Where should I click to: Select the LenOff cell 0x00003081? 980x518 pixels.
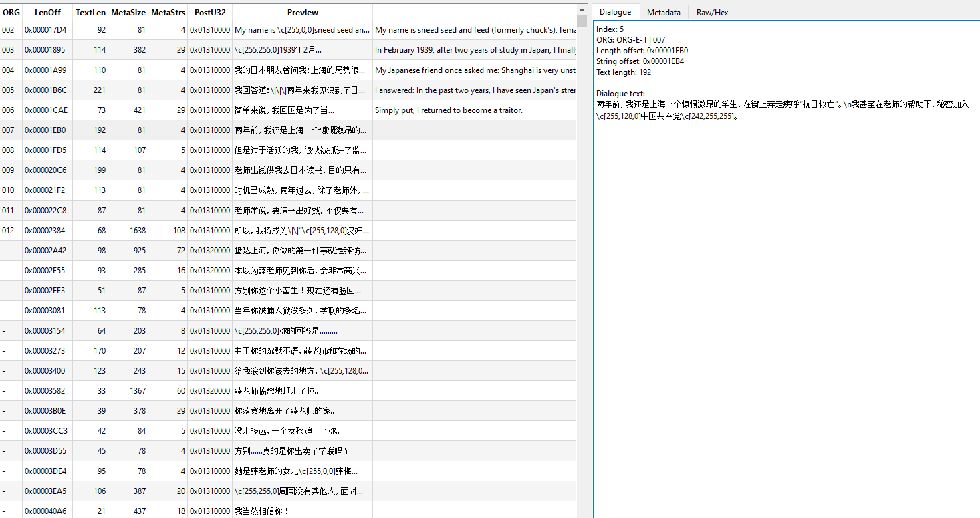[x=46, y=311]
